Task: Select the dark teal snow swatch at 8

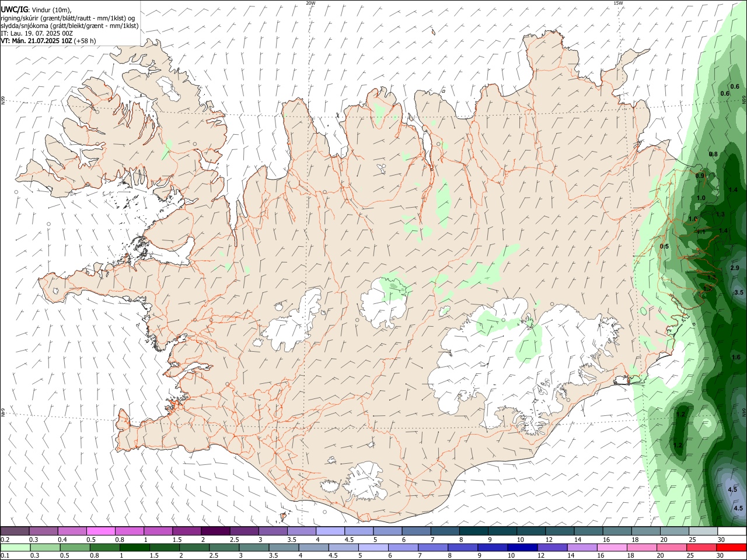Action: point(474,531)
